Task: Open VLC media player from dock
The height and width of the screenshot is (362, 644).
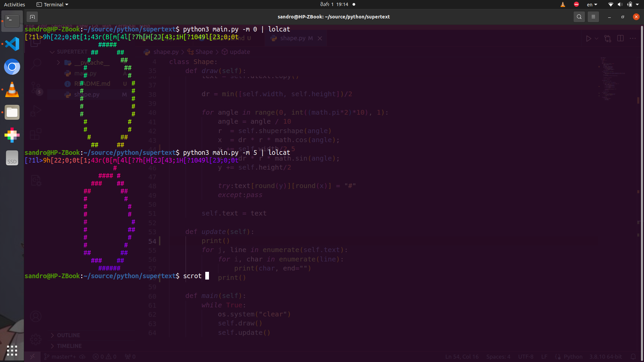Action: pyautogui.click(x=12, y=89)
